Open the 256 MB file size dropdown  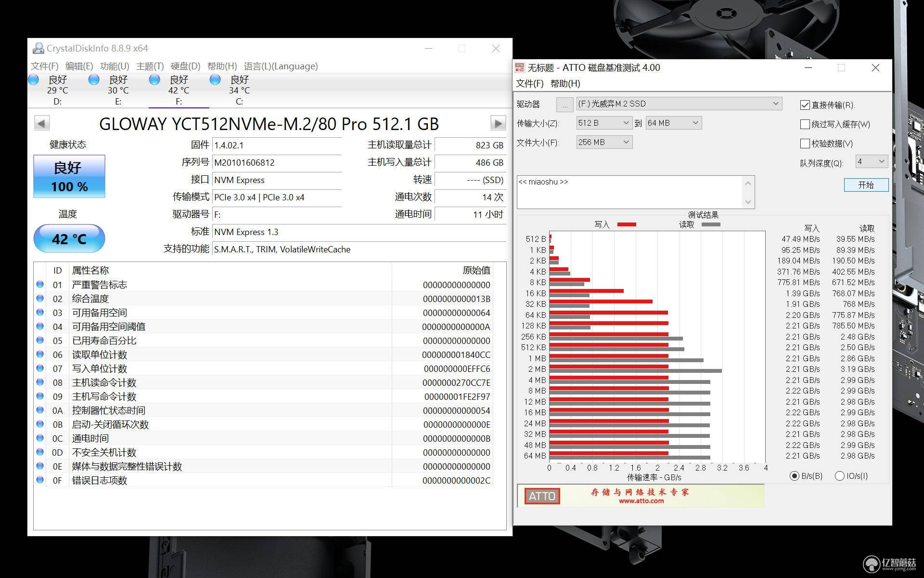[604, 142]
